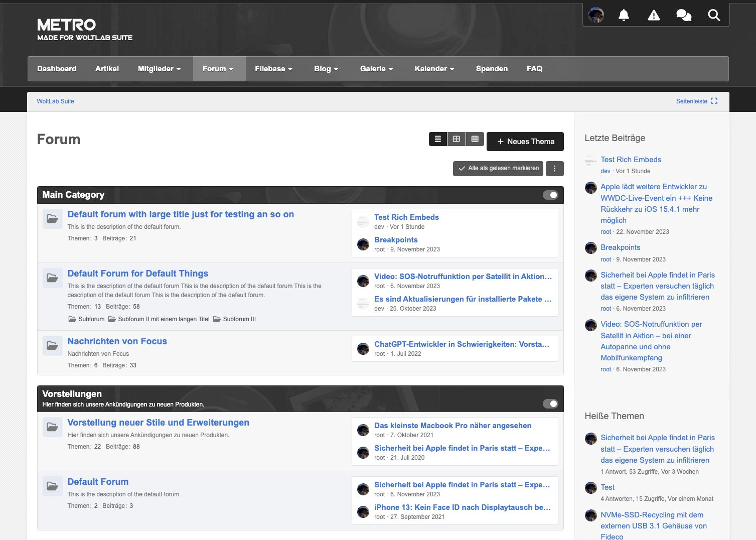Expand the Mitglieder dropdown menu
Screen dimensions: 756x540
pos(159,69)
